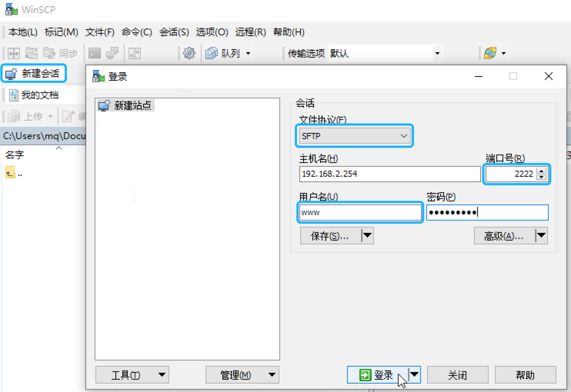Click the parent directory folder icon
571x392 pixels.
(x=10, y=173)
